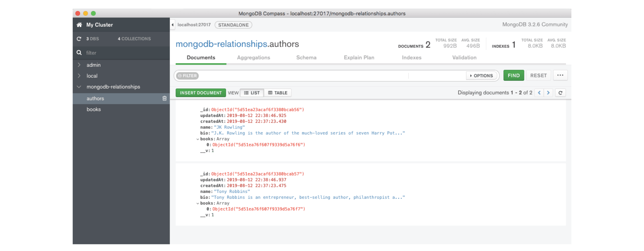Open the Schema tab

coord(306,57)
